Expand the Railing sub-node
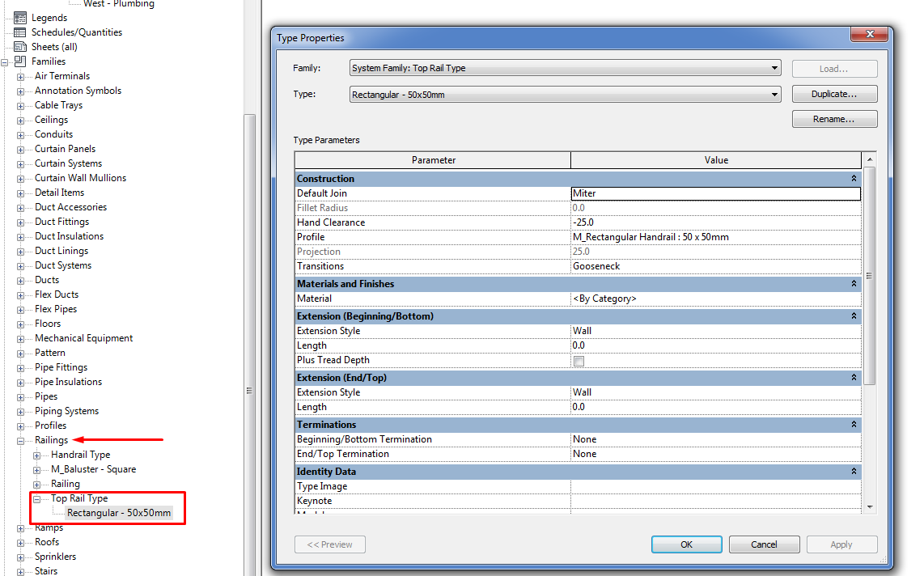Screen dimensions: 924x576 pyautogui.click(x=36, y=485)
